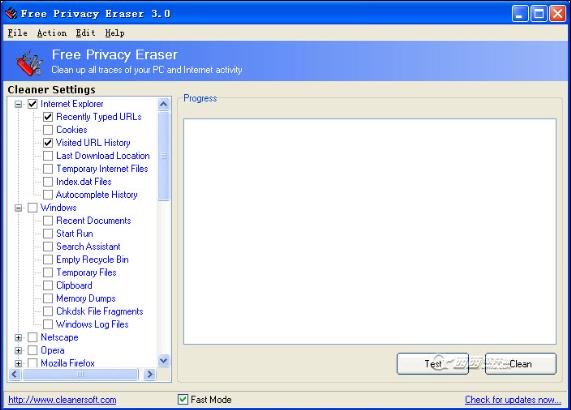The width and height of the screenshot is (571, 410).
Task: Open the Action menu
Action: coord(52,33)
